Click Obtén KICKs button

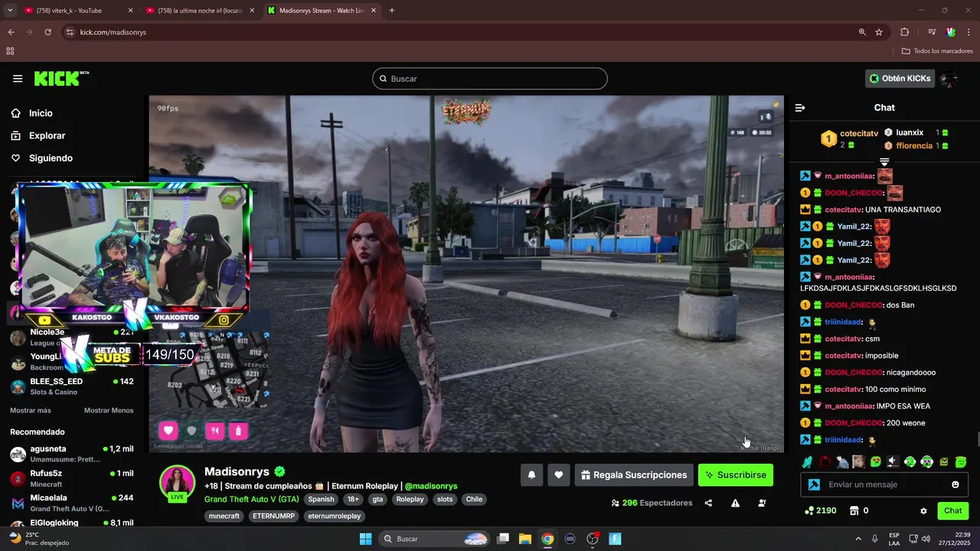tap(900, 78)
